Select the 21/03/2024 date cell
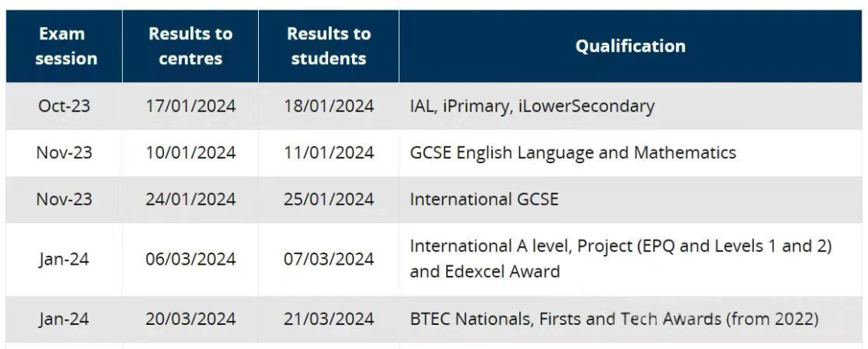The height and width of the screenshot is (349, 868). point(328,319)
